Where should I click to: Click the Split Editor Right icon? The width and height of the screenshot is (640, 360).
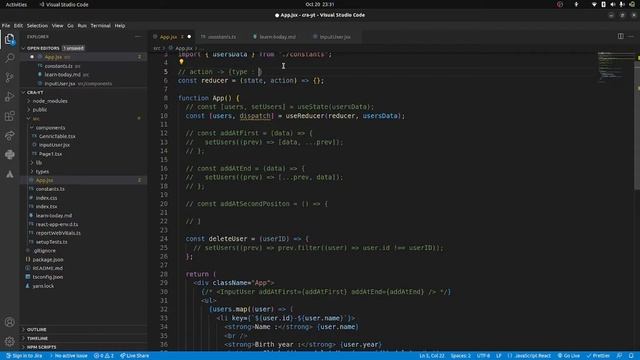tap(620, 36)
